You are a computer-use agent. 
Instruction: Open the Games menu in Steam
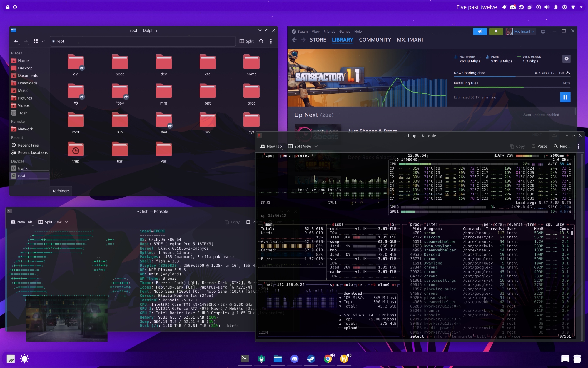(345, 32)
